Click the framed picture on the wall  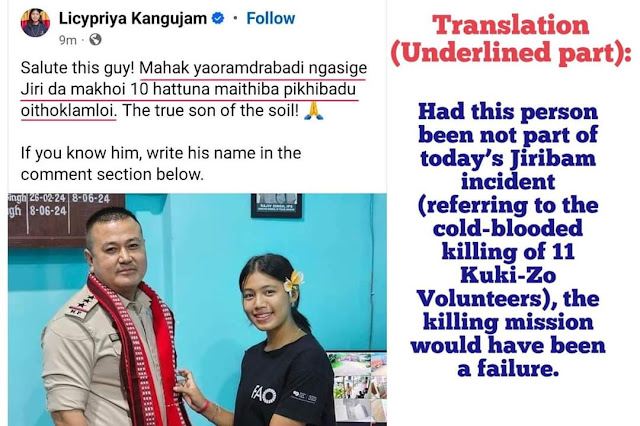coord(276,205)
